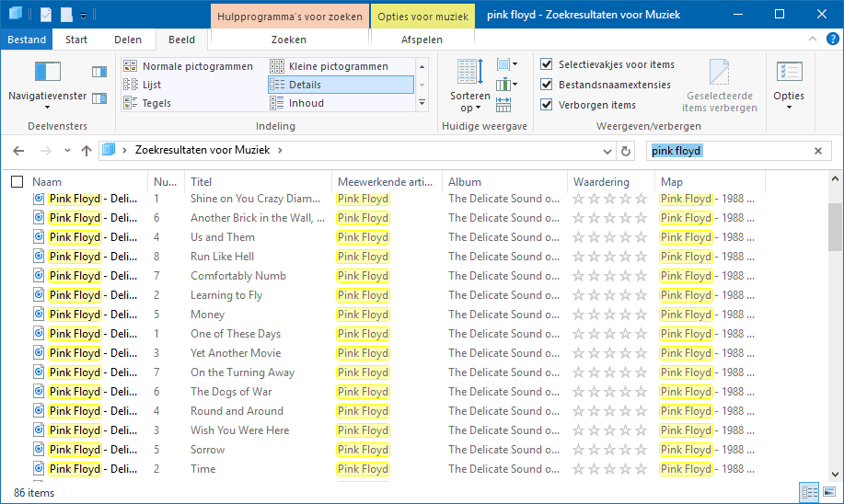Image resolution: width=844 pixels, height=504 pixels.
Task: Switch to the Start ribbon tab
Action: (x=76, y=40)
